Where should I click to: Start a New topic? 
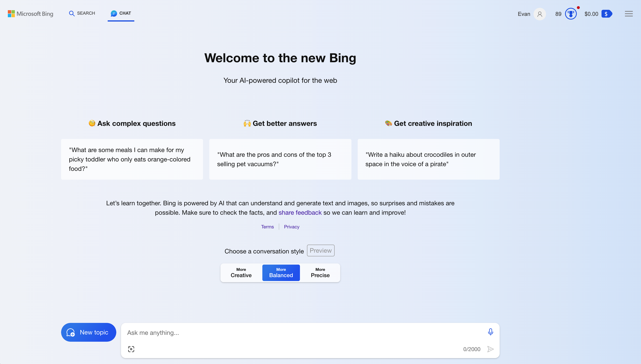(x=88, y=332)
